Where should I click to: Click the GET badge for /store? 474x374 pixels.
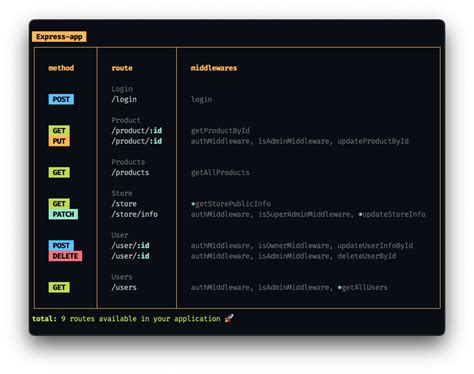click(x=59, y=204)
